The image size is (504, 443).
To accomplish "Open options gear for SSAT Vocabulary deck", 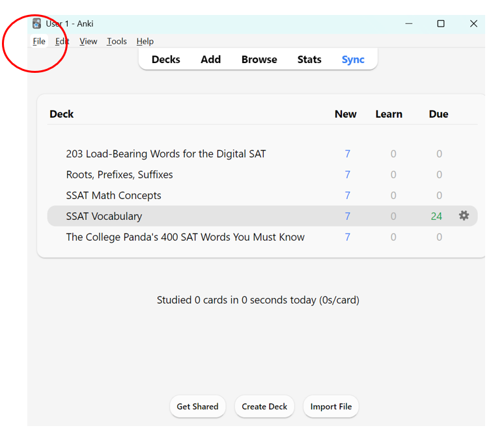I will [464, 215].
